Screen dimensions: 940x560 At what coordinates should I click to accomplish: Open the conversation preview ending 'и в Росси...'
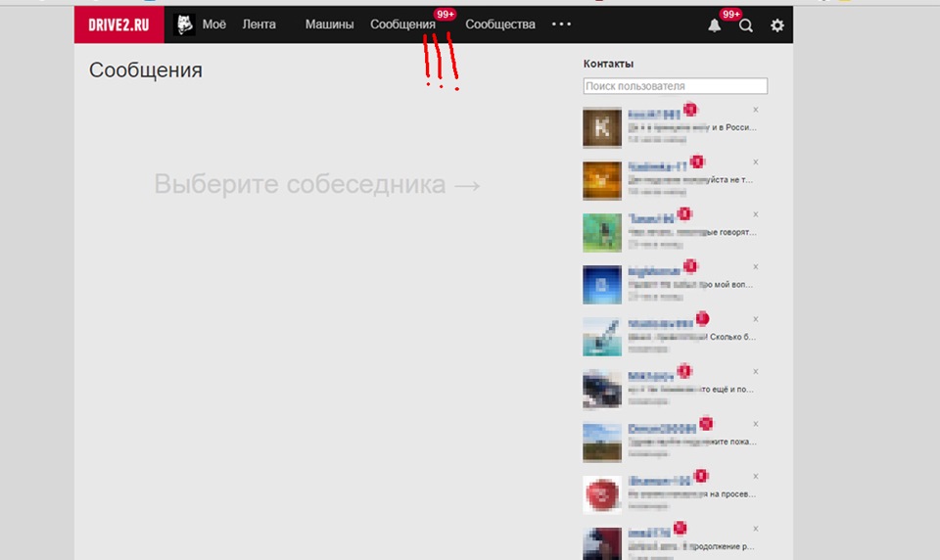(x=692, y=127)
